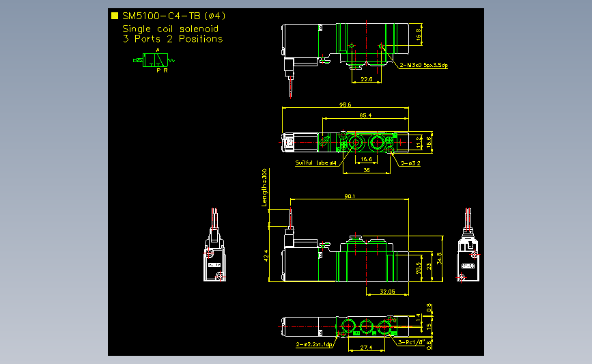The image size is (592, 364).
Task: Click the 23 height dimension
Action: click(x=429, y=266)
